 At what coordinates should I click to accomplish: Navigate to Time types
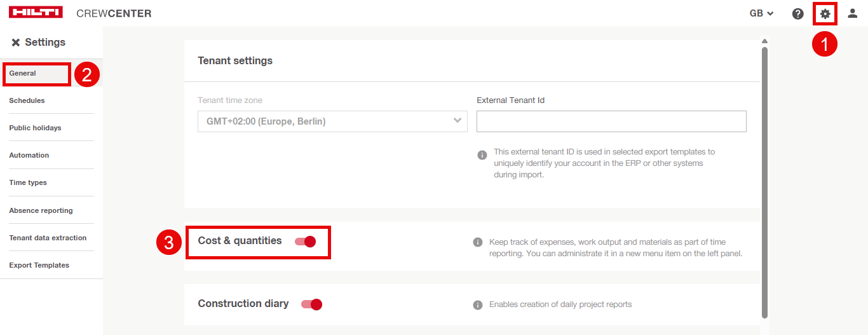[28, 182]
